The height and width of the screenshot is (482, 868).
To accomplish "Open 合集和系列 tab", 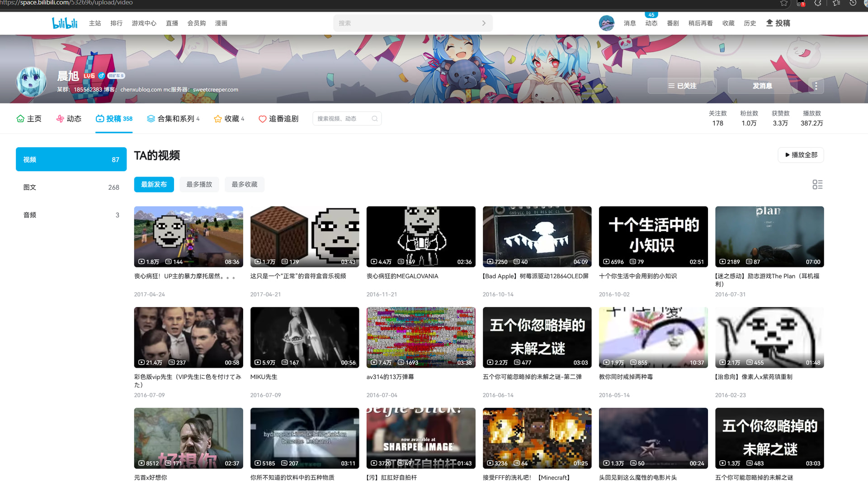I will pos(173,119).
